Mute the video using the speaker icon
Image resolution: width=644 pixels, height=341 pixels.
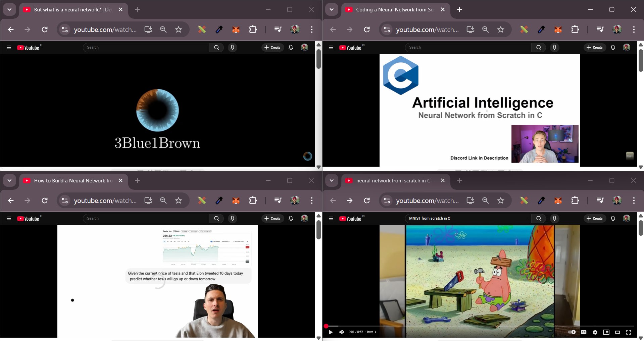(341, 332)
